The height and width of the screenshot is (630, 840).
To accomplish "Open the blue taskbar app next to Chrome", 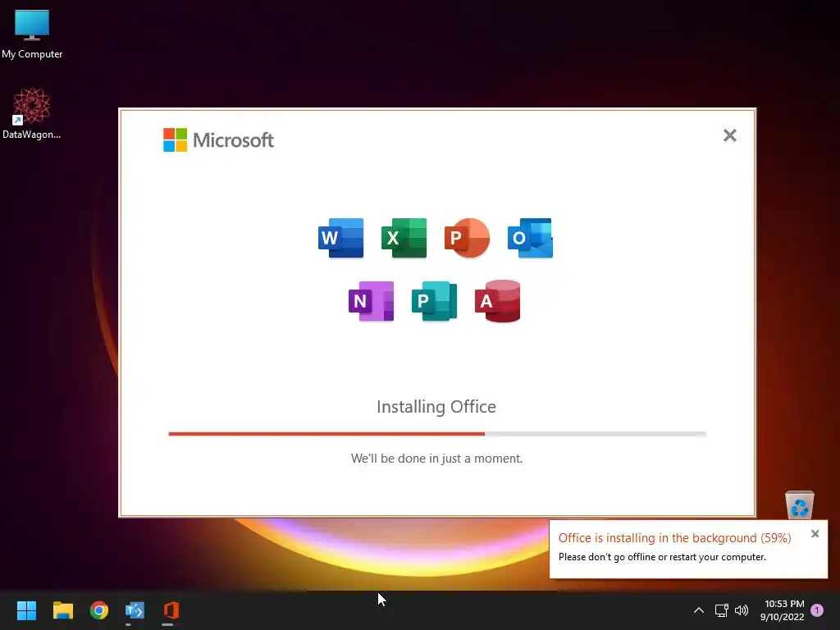I will (135, 610).
